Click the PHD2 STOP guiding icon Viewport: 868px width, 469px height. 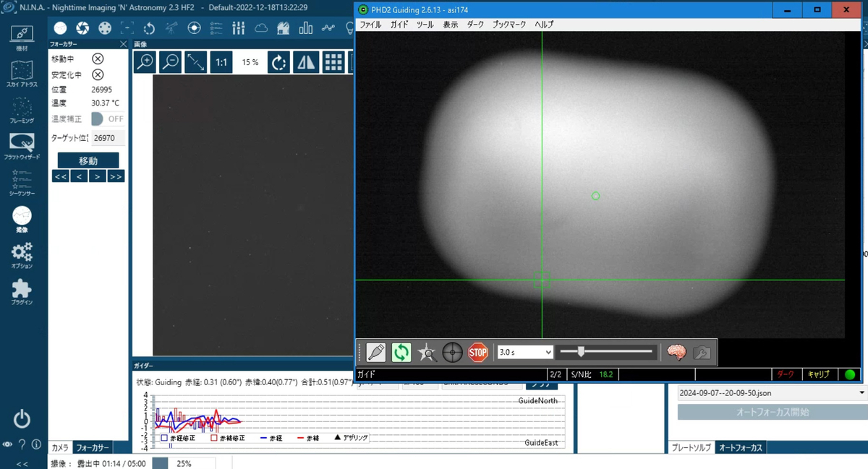coord(478,353)
